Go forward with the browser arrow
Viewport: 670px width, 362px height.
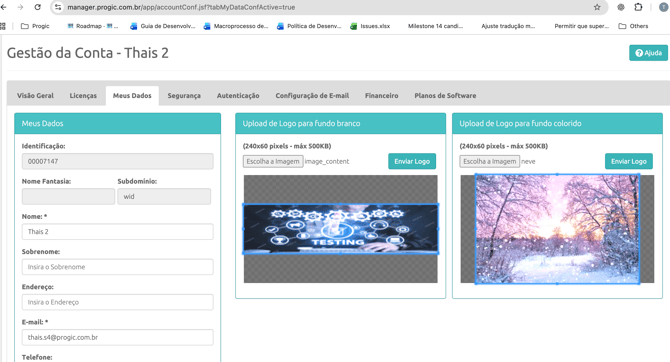(x=20, y=7)
